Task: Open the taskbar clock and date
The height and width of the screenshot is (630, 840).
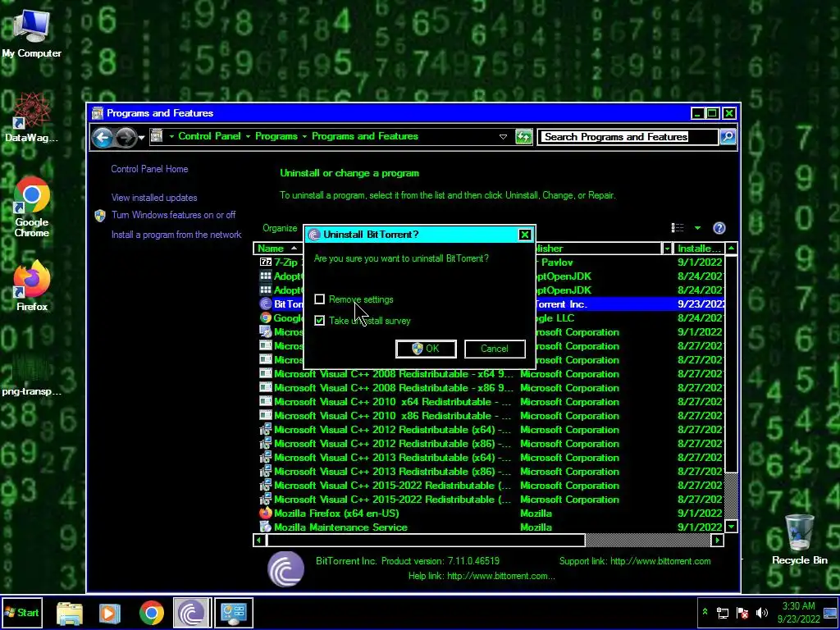Action: [798, 612]
